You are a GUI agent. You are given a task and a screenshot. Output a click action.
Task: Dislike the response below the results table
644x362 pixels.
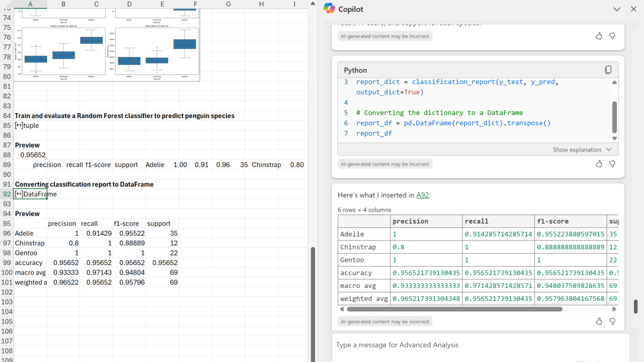612,321
